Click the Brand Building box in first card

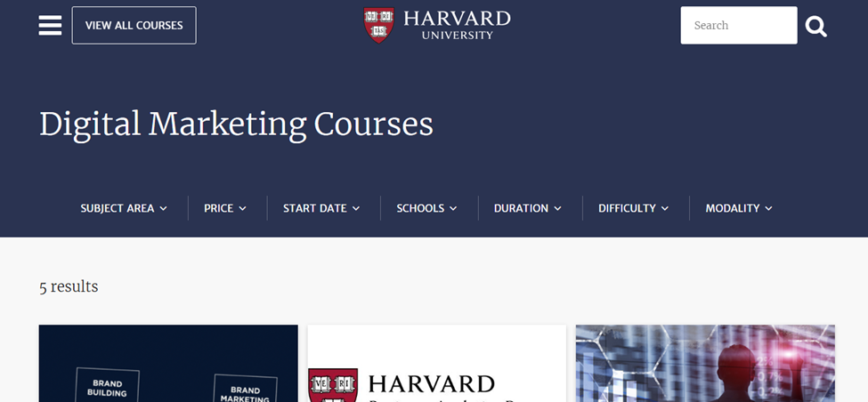108,385
